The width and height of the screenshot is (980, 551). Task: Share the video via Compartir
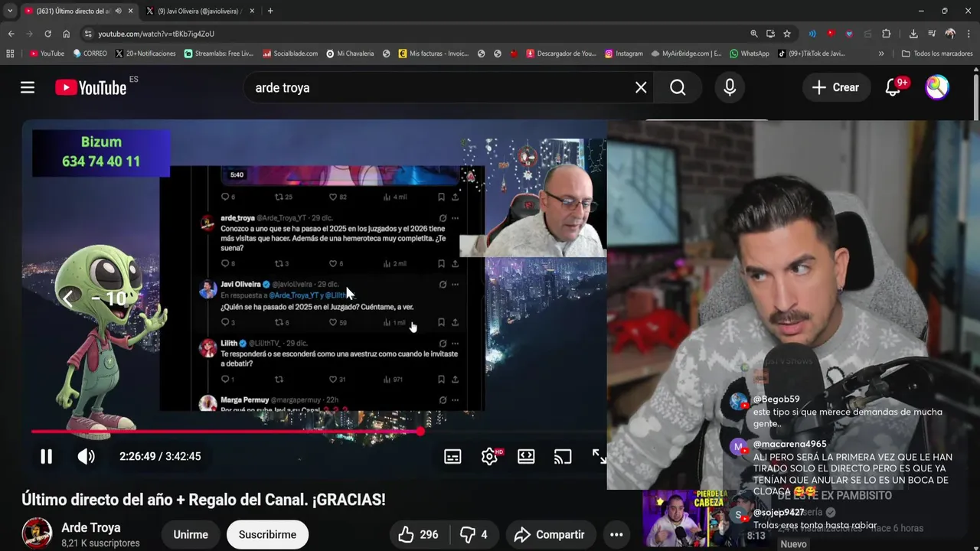(550, 535)
